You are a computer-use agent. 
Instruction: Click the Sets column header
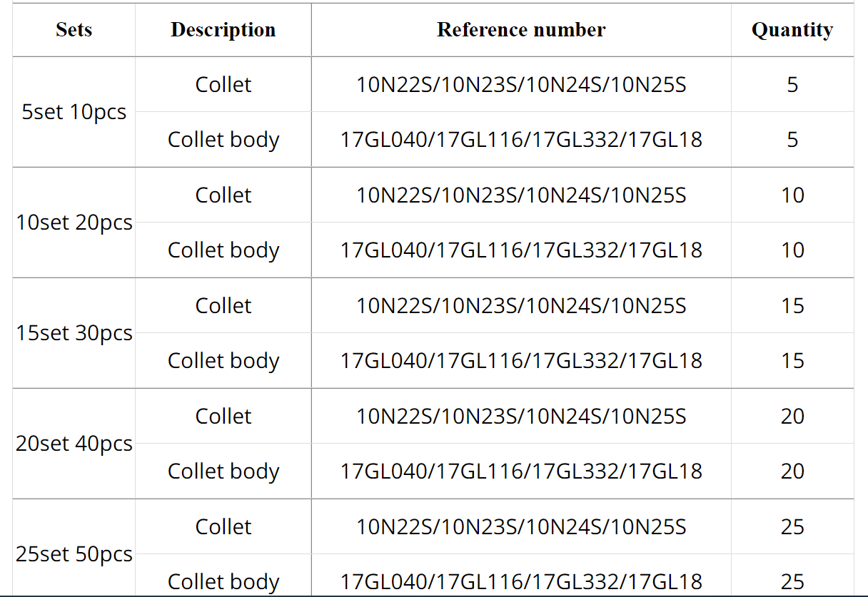click(x=74, y=30)
